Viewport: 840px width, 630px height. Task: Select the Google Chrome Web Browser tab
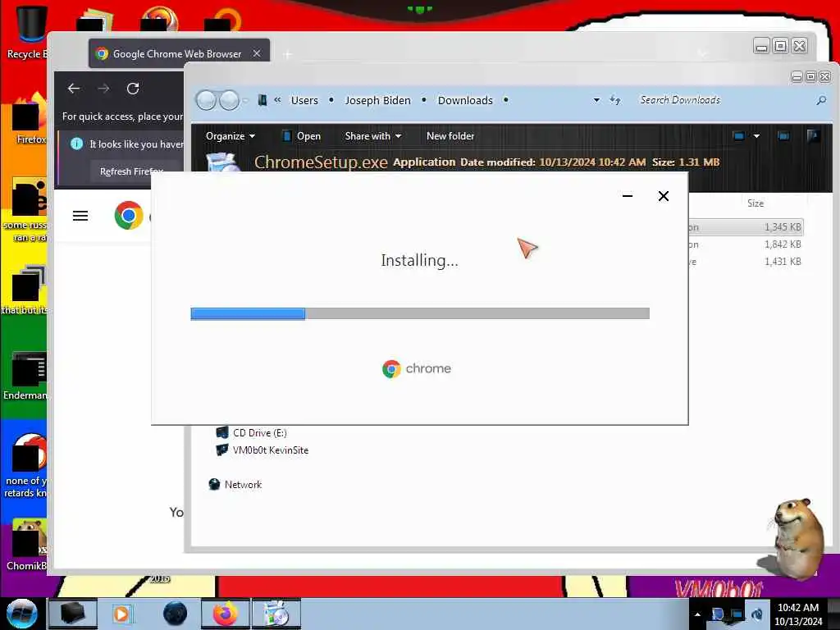tap(179, 53)
